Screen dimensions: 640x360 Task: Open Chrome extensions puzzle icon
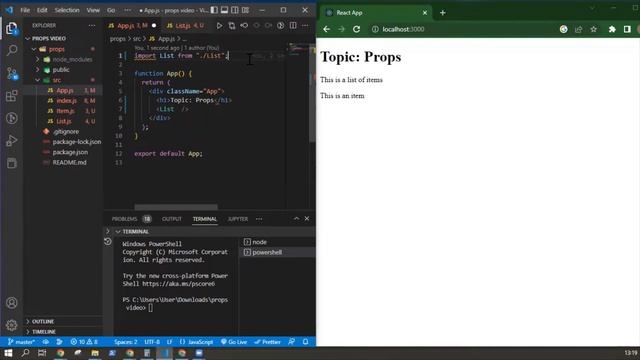tap(612, 29)
